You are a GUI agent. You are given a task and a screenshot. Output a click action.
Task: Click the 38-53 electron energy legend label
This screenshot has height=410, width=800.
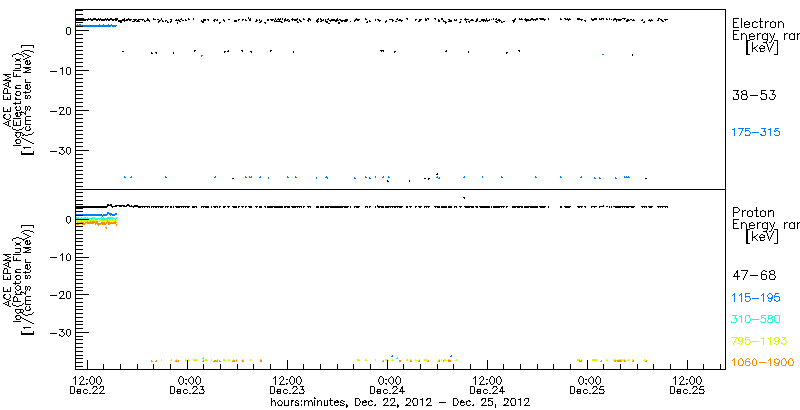(x=754, y=95)
